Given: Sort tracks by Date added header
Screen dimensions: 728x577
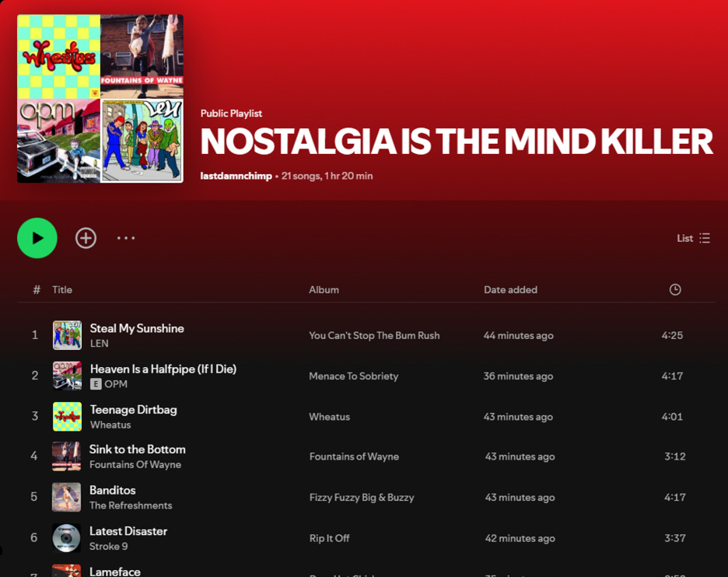Looking at the screenshot, I should pyautogui.click(x=511, y=289).
